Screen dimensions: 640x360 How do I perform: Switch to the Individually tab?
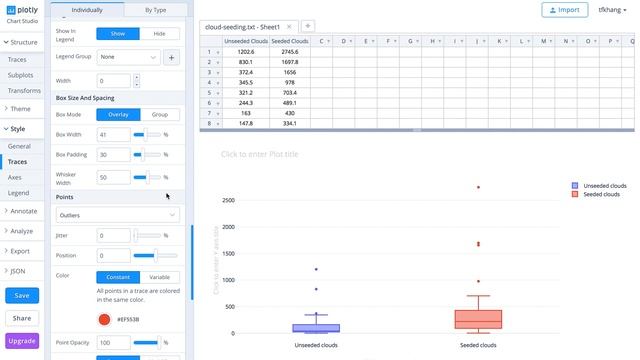click(x=87, y=10)
